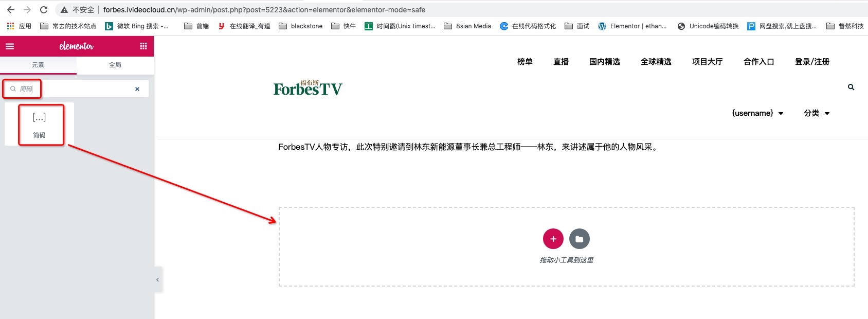Click the ForbesTV logo
The image size is (868, 319).
tap(308, 88)
